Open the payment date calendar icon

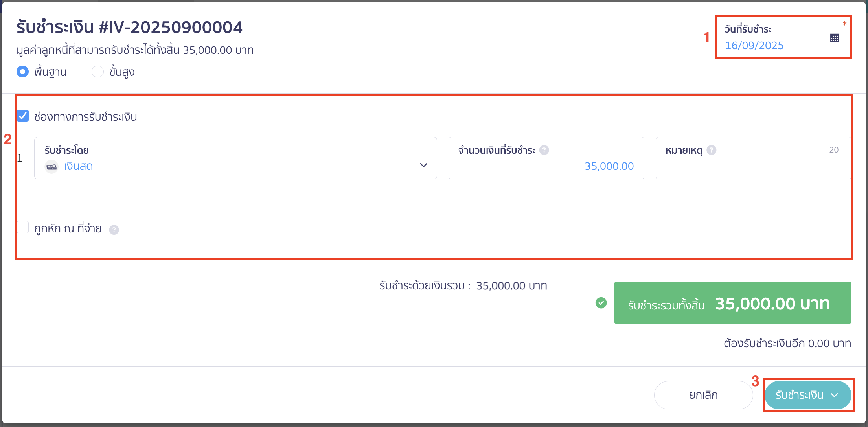[x=834, y=38]
